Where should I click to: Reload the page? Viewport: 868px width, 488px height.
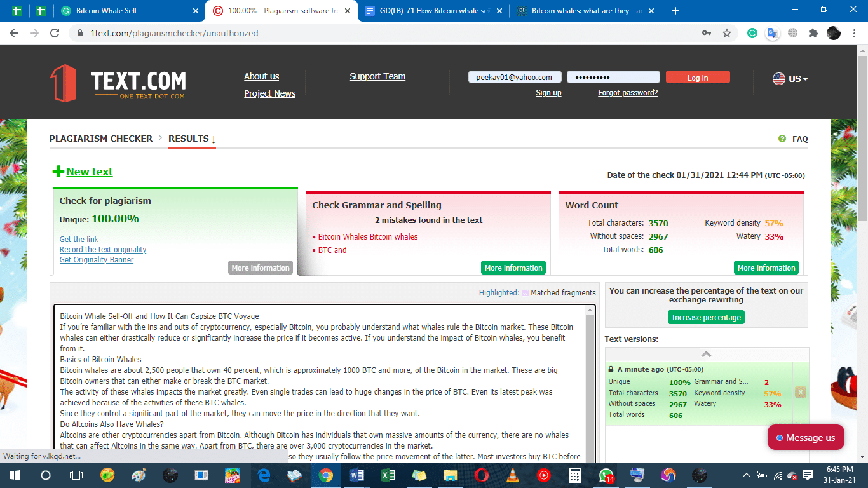pos(55,33)
